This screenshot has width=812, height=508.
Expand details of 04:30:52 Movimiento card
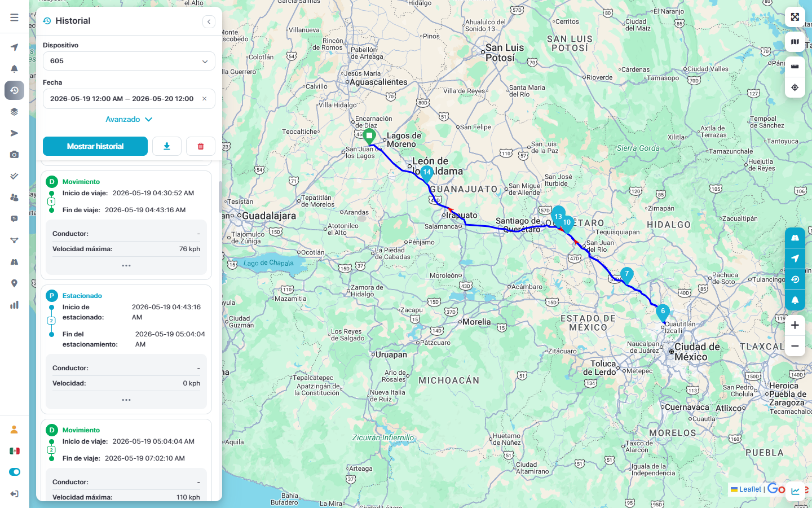pyautogui.click(x=126, y=265)
